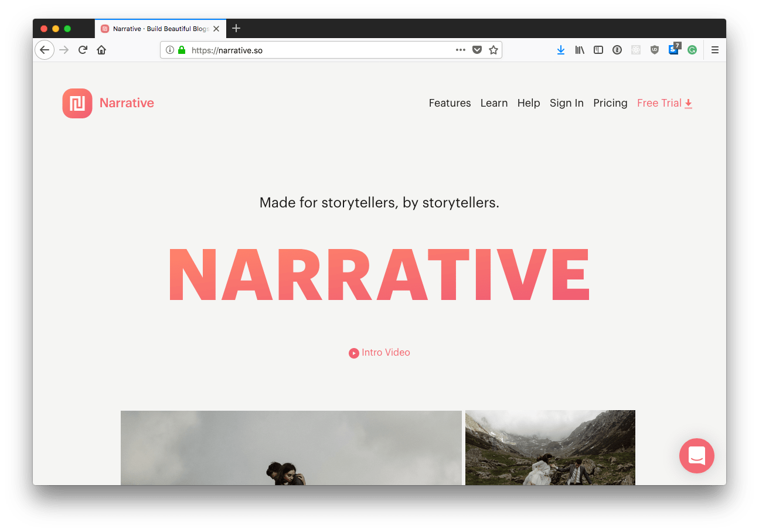Open the Library bookmarks icon
Image resolution: width=759 pixels, height=532 pixels.
click(x=580, y=50)
